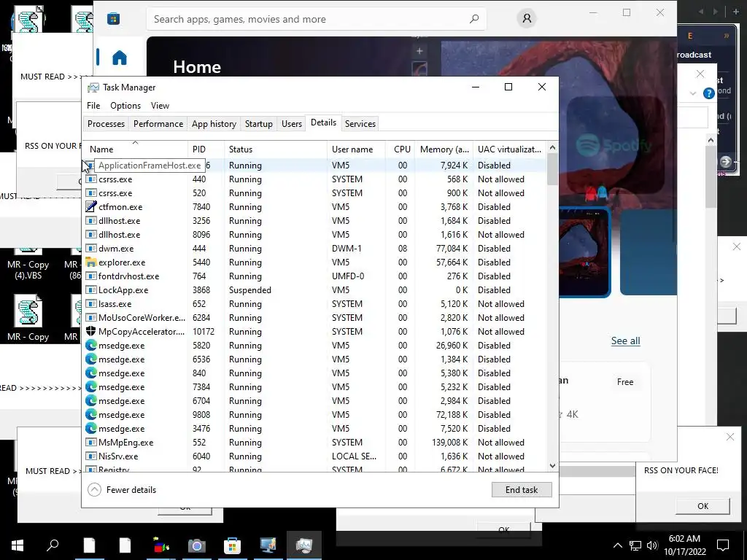
Task: Click the MsMpEng.exe process icon
Action: tap(90, 442)
